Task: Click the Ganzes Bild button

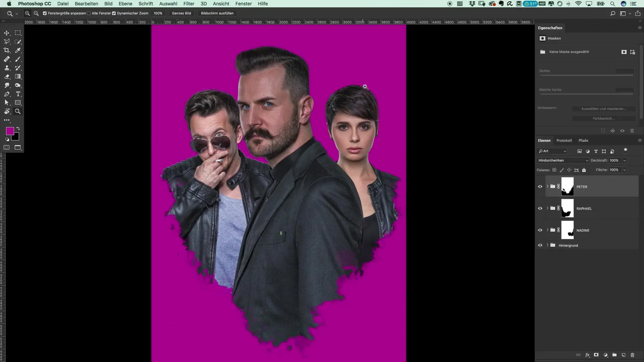Action: pos(181,13)
